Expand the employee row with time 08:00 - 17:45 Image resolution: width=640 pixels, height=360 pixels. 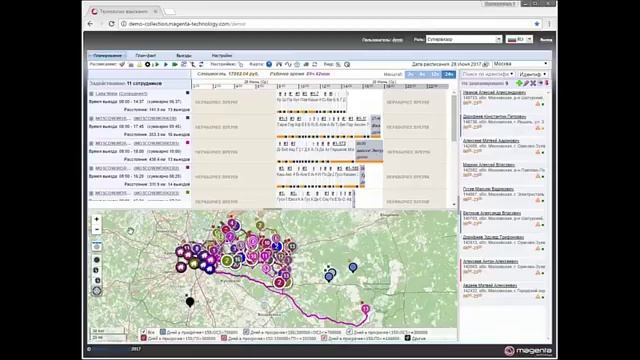coord(91,119)
